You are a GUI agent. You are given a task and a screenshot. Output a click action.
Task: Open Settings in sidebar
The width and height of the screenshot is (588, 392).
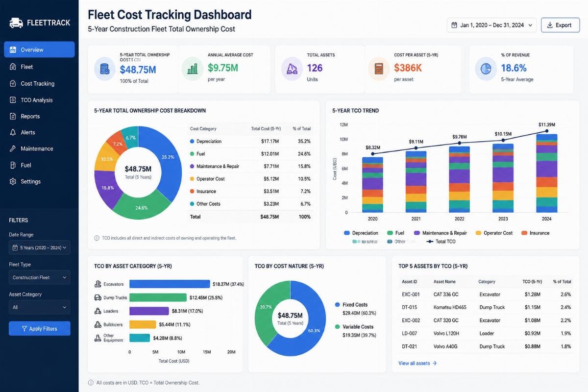[x=39, y=181]
